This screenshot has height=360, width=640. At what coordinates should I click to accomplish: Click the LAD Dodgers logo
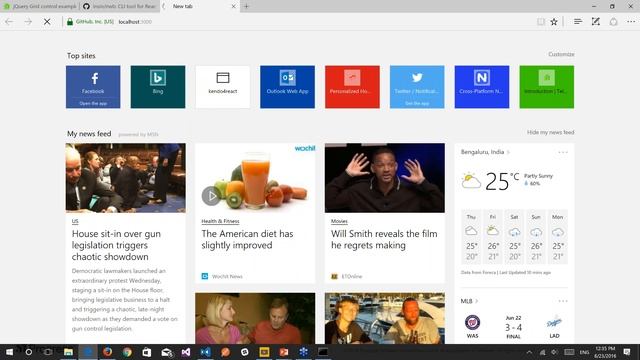tap(554, 322)
